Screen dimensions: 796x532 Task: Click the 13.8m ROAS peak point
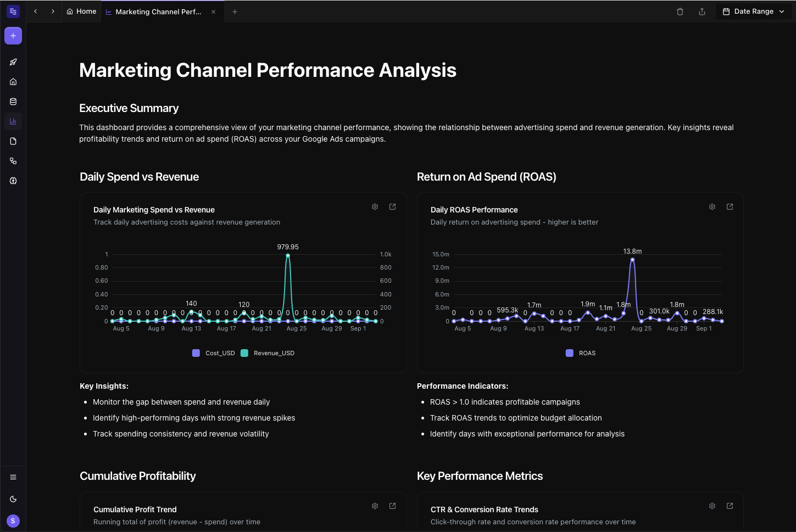(x=632, y=260)
